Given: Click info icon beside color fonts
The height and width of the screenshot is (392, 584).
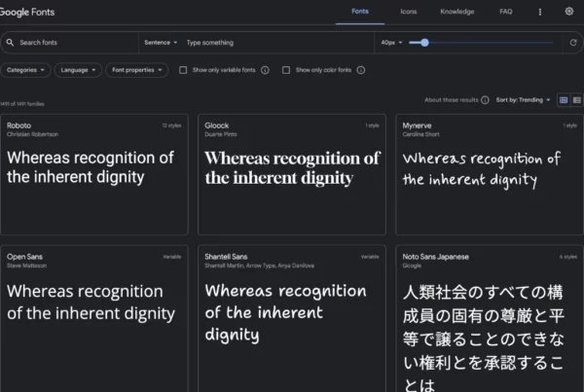Looking at the screenshot, I should (x=360, y=70).
